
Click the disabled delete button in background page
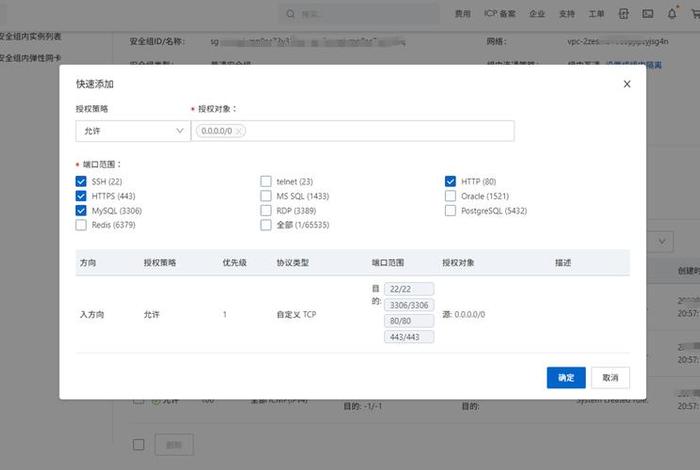pyautogui.click(x=174, y=445)
